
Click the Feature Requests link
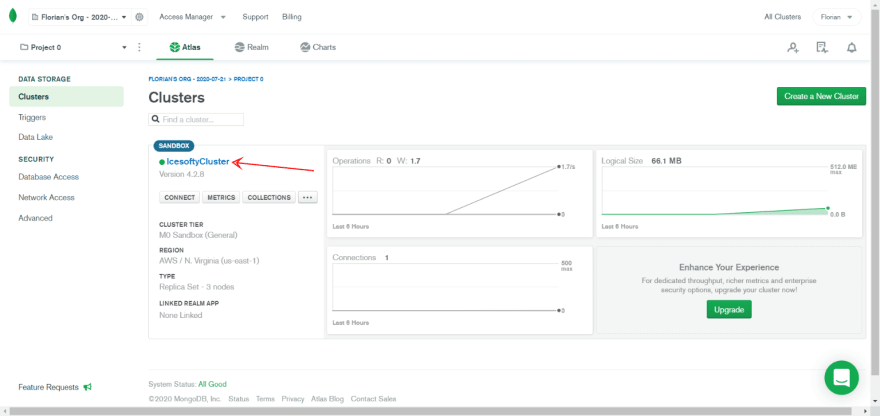point(48,387)
